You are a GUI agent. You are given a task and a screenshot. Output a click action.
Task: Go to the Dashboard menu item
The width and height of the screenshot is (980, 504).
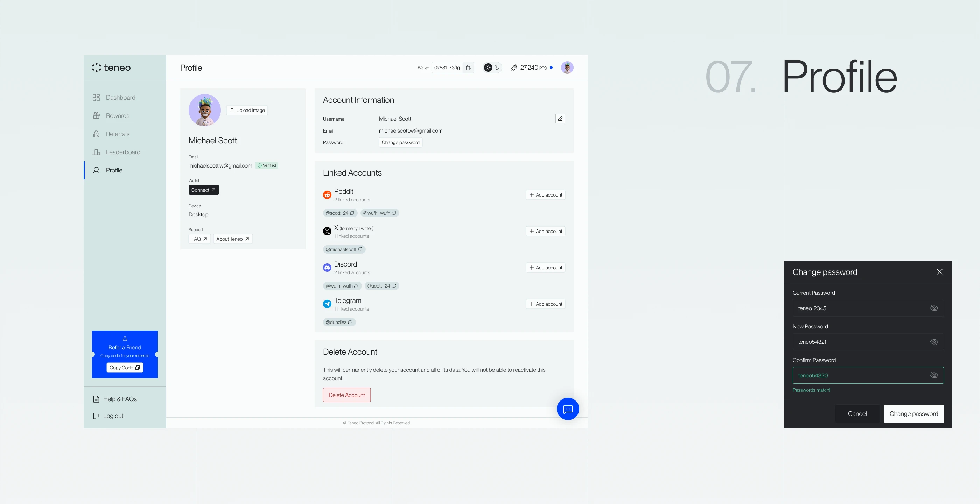pos(120,98)
